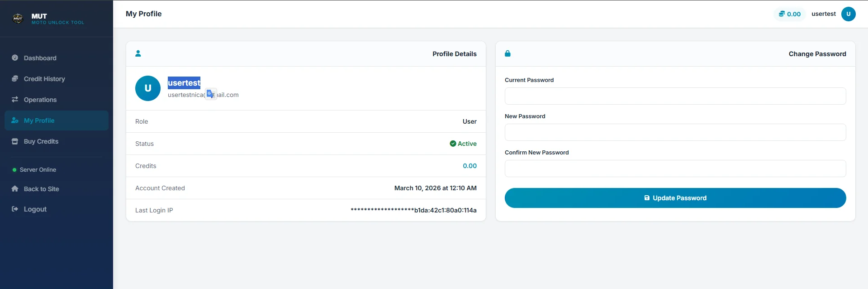
Task: Click the Google Translate popup icon
Action: [x=211, y=94]
